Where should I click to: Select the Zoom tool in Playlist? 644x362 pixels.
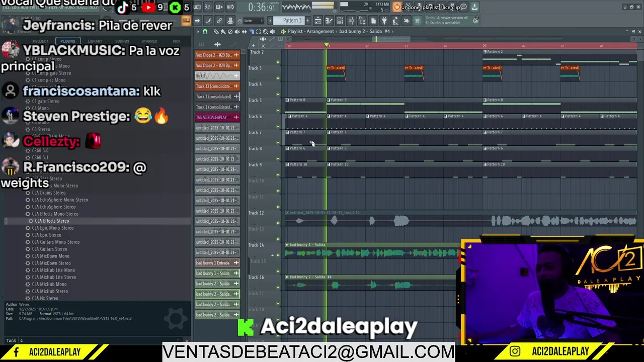[x=266, y=31]
